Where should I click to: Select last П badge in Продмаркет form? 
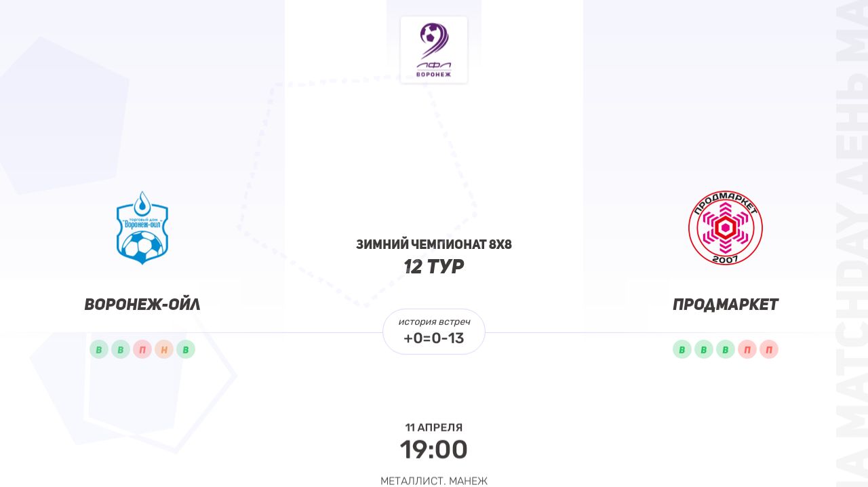point(769,349)
